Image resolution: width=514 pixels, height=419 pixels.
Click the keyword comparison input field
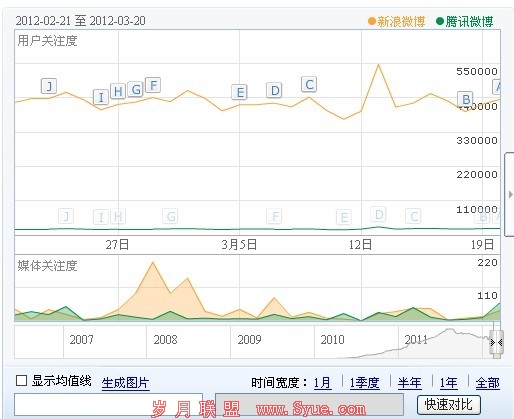click(x=108, y=405)
